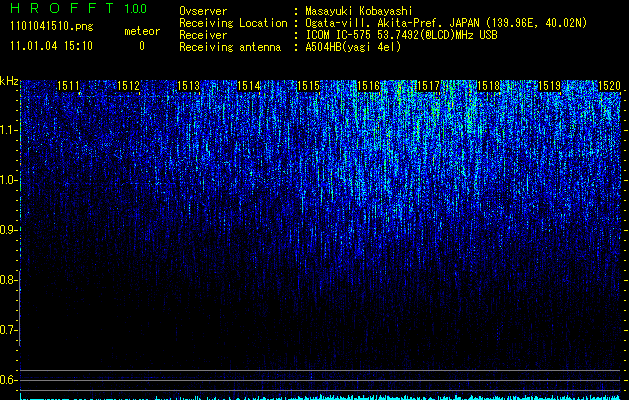Click the kHz axis unit label
This screenshot has height=400, width=629.
(x=9, y=81)
